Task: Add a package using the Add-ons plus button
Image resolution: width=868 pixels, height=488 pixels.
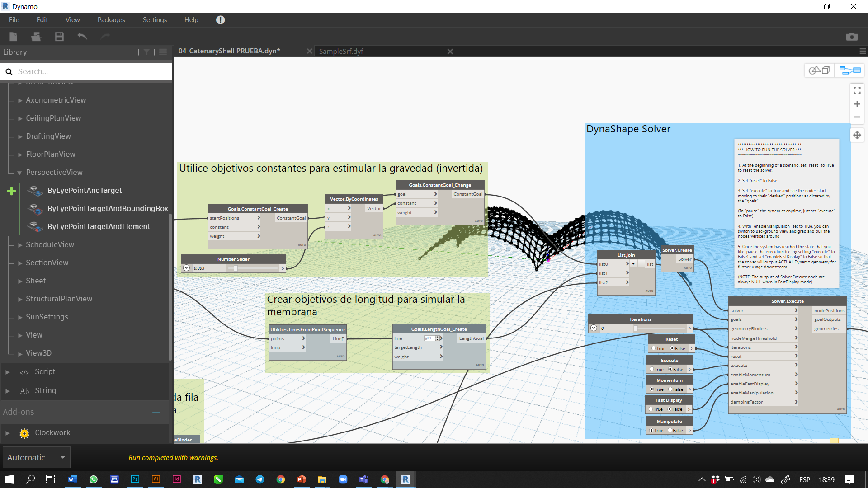Action: (156, 413)
